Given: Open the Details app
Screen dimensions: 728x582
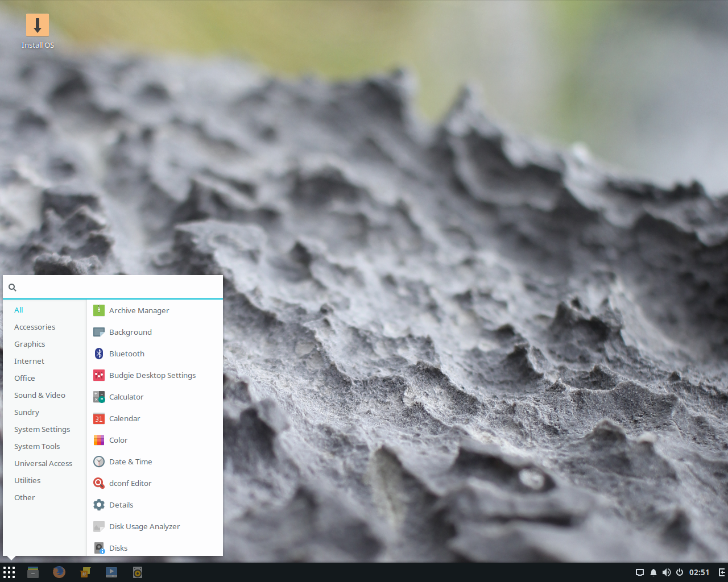Looking at the screenshot, I should [155, 505].
